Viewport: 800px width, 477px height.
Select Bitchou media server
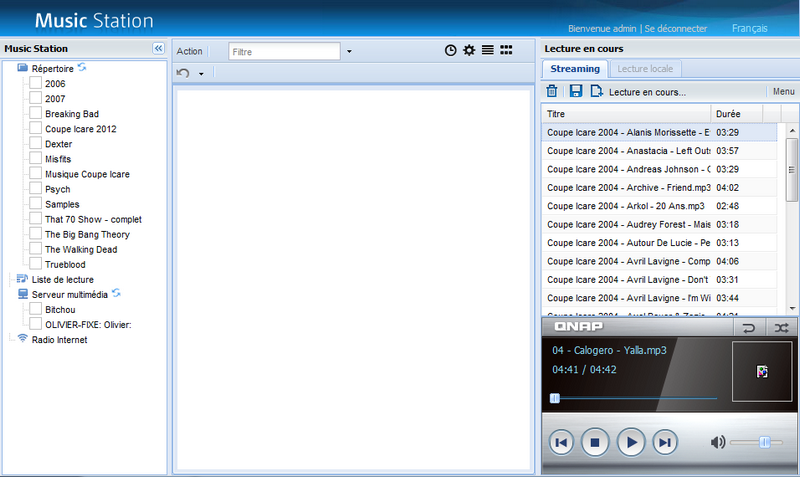coord(60,310)
